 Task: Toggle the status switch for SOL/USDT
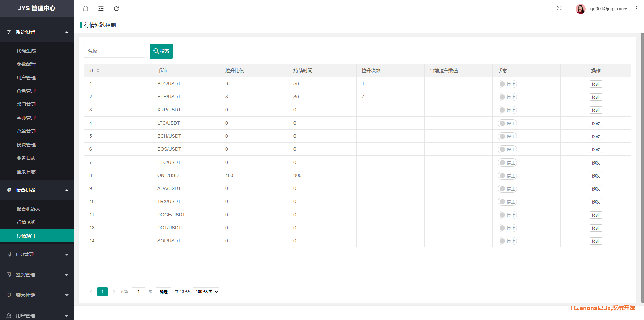point(507,241)
